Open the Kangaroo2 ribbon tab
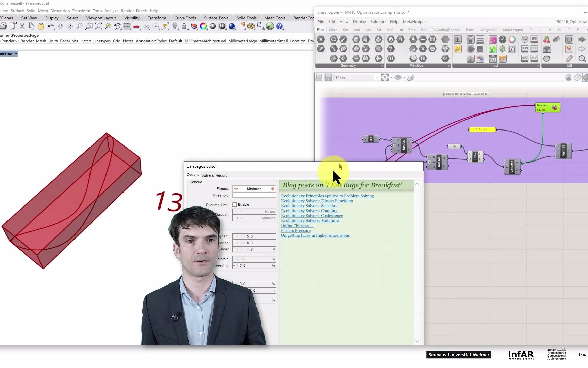588x368 pixels. pos(488,30)
